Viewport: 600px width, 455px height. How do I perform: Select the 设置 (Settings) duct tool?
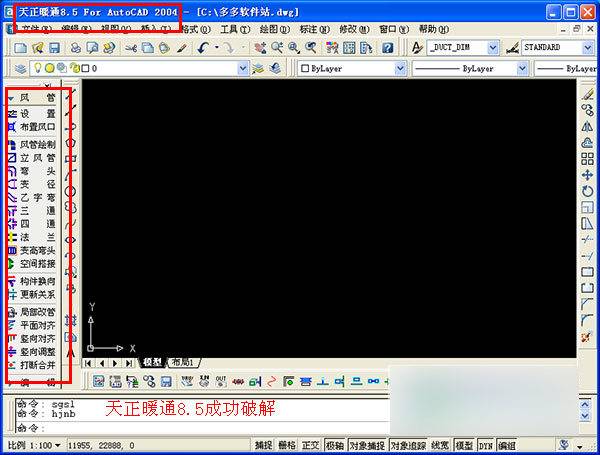tap(32, 114)
